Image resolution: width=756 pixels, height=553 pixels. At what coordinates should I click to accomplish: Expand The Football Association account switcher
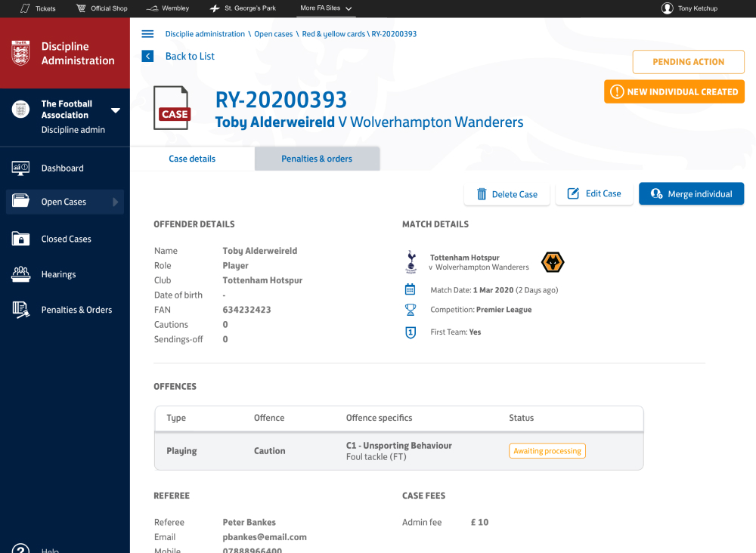pos(116,110)
